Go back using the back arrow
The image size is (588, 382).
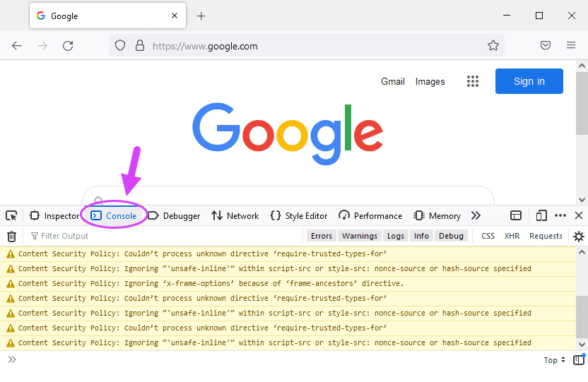coord(17,46)
